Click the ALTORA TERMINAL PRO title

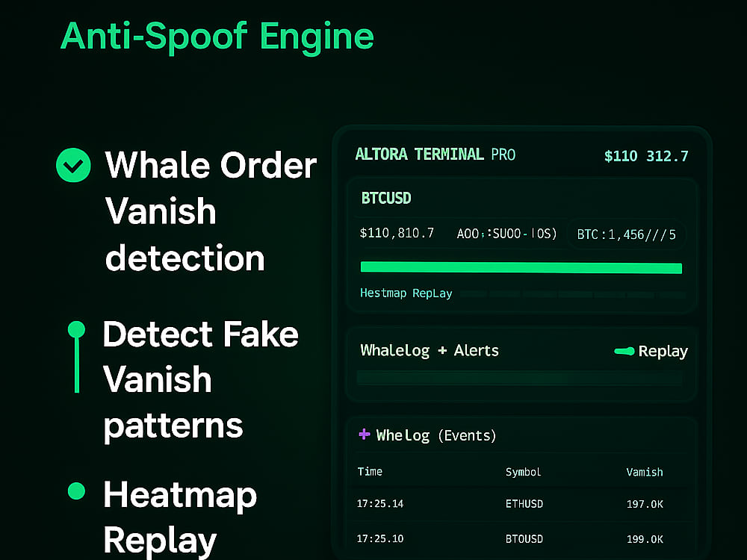coord(436,155)
